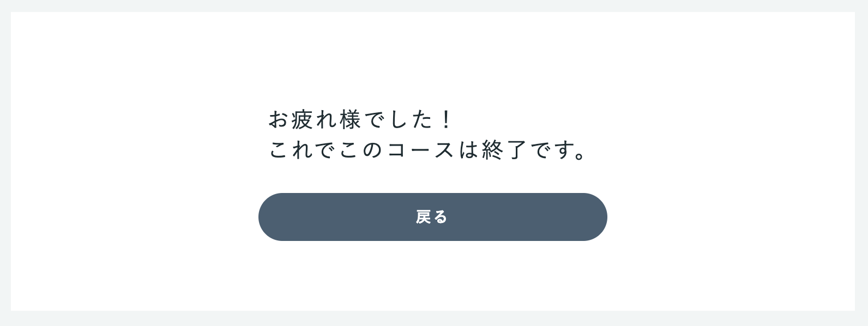This screenshot has width=868, height=326.
Task: Click the 戻る button
Action: click(432, 217)
